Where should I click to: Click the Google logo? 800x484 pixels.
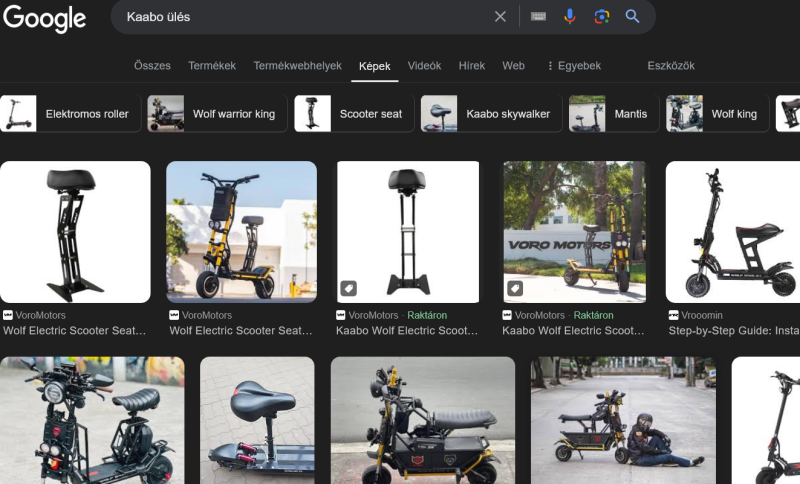(44, 19)
